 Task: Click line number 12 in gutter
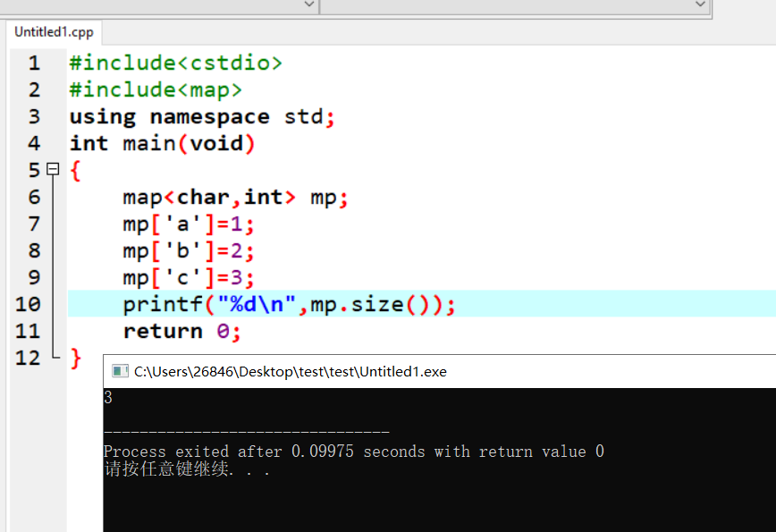point(28,358)
